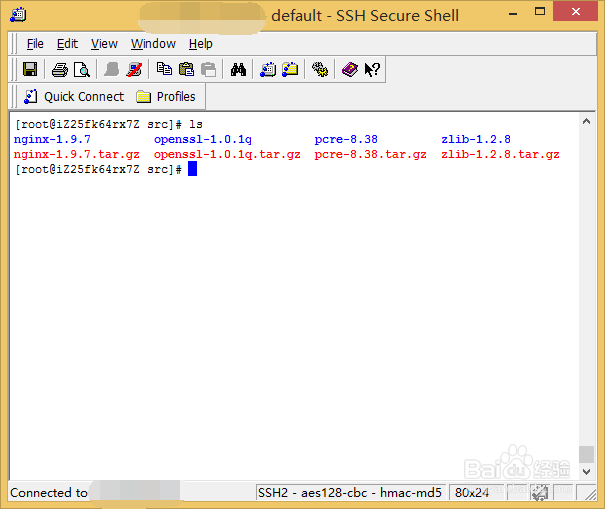Click the pcre-8.38.tar.gz file name
Viewport: 605px width, 509px height.
pos(370,154)
